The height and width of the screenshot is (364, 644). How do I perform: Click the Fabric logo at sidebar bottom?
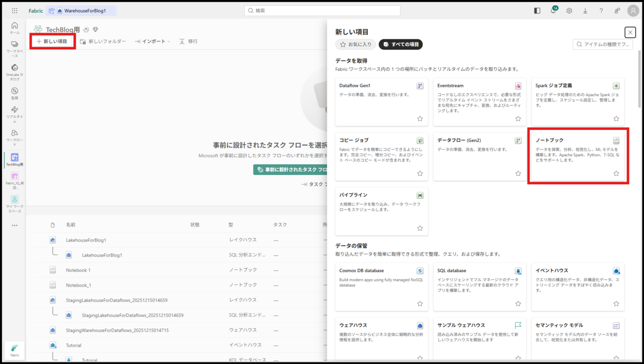point(14,350)
